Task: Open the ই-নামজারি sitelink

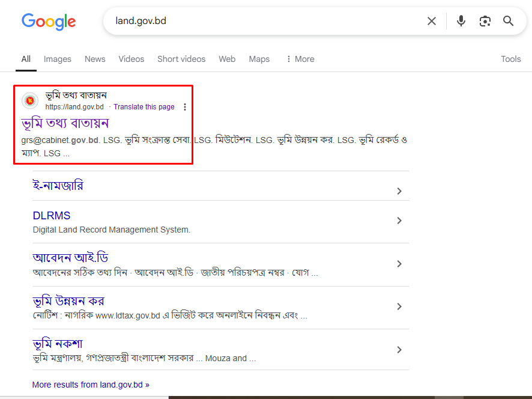Action: (58, 186)
